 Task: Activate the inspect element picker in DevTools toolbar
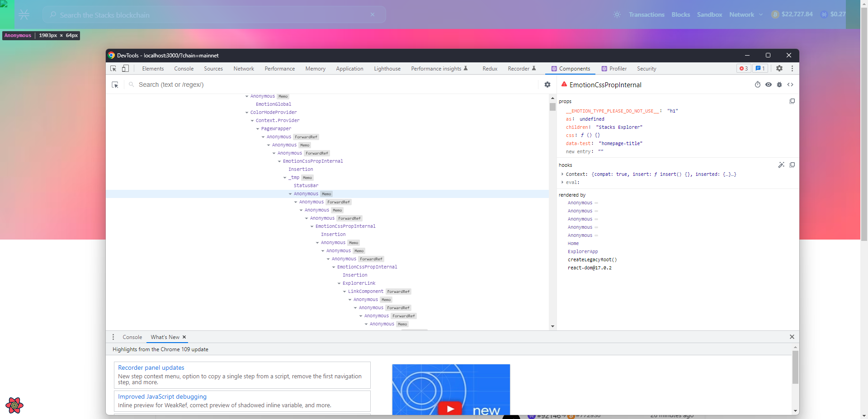113,69
